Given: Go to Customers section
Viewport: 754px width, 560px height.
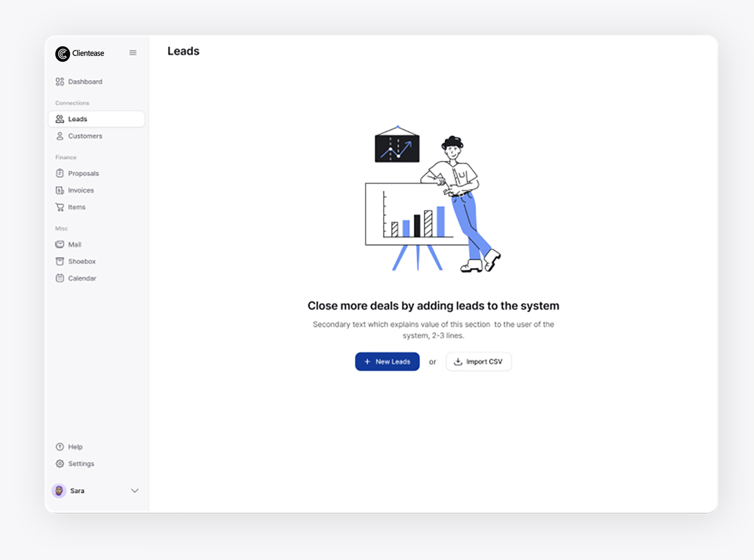Looking at the screenshot, I should (x=97, y=136).
